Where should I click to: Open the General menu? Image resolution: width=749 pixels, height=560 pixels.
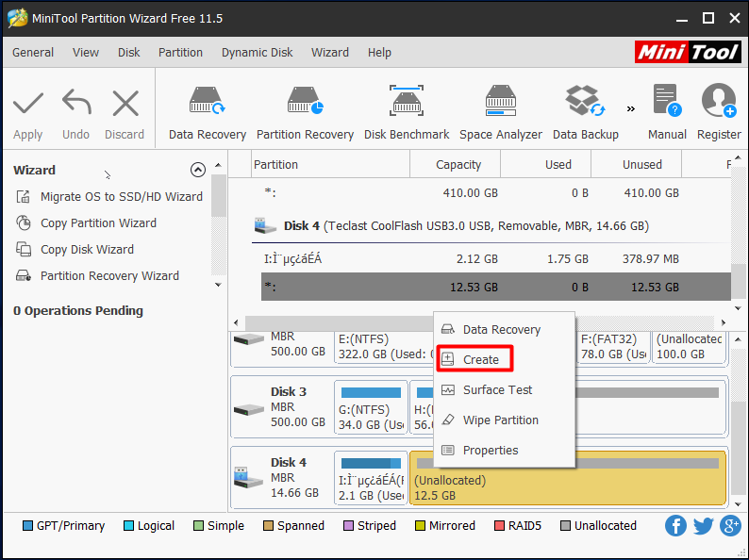click(33, 53)
